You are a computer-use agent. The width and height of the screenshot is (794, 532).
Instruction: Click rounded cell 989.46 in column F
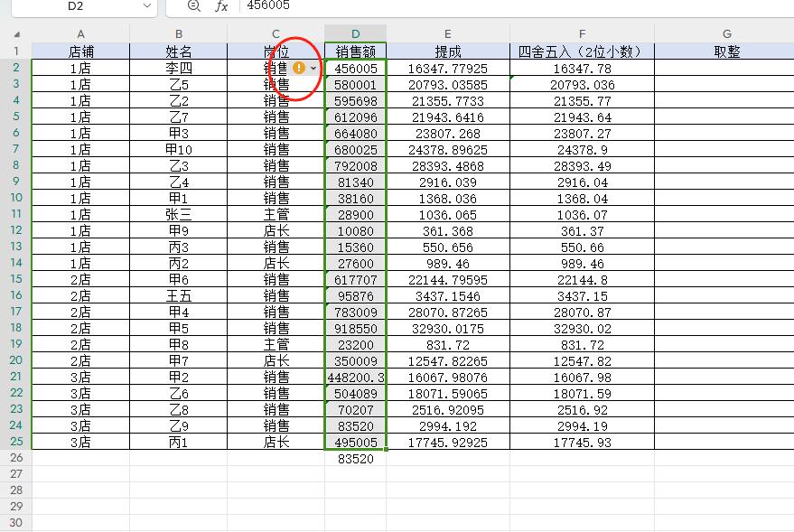(x=582, y=263)
